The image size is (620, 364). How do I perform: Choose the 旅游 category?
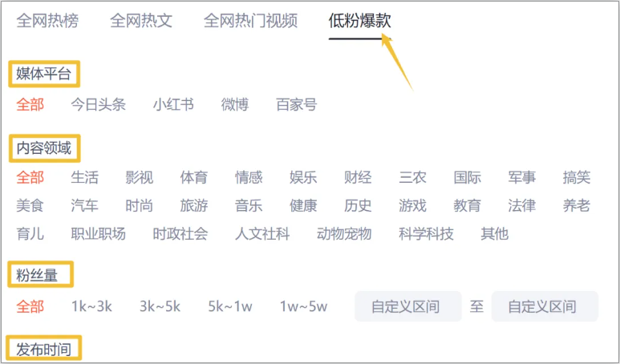[x=194, y=206]
